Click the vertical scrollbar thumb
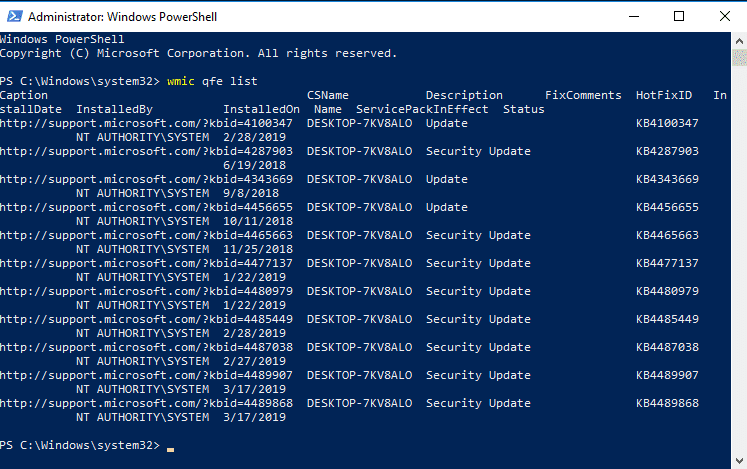 [x=739, y=58]
